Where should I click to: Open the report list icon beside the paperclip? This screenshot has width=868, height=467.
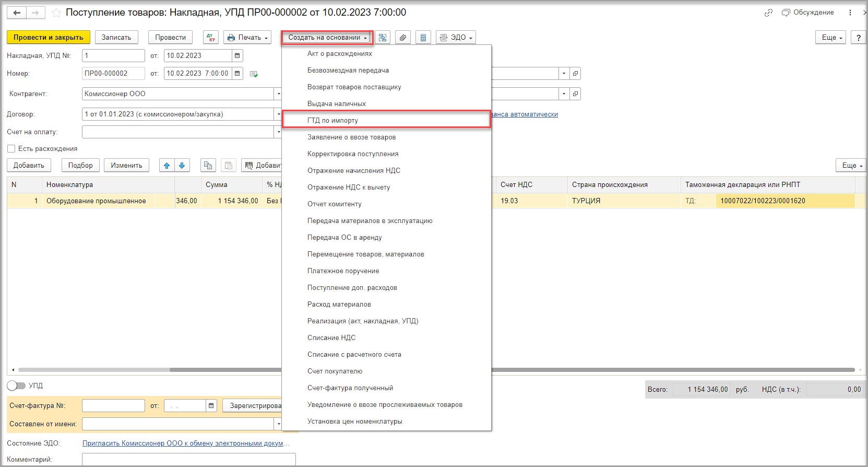(x=423, y=38)
